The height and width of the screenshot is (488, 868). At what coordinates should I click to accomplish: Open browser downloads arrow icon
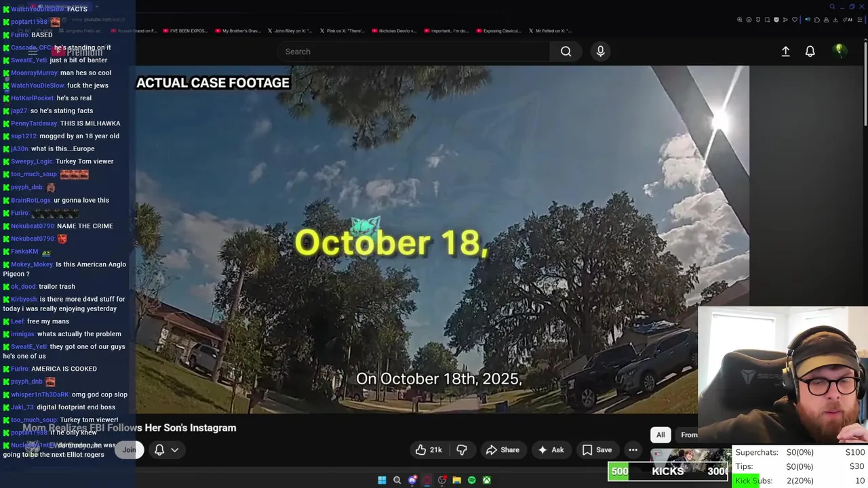pyautogui.click(x=835, y=20)
